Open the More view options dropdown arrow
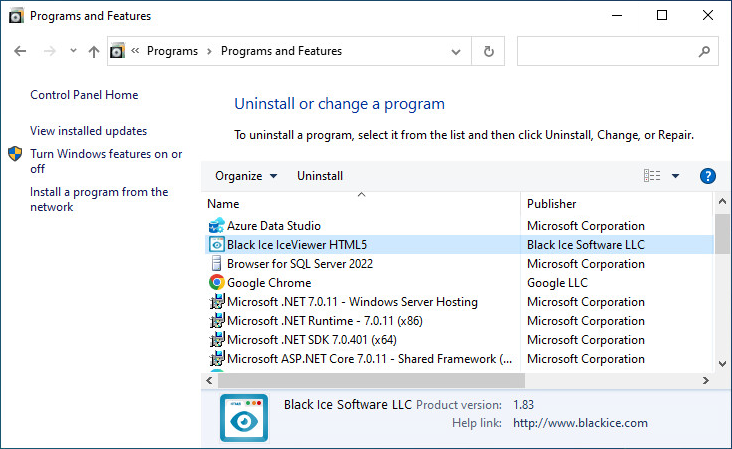Viewport: 732px width, 449px height. [x=675, y=176]
